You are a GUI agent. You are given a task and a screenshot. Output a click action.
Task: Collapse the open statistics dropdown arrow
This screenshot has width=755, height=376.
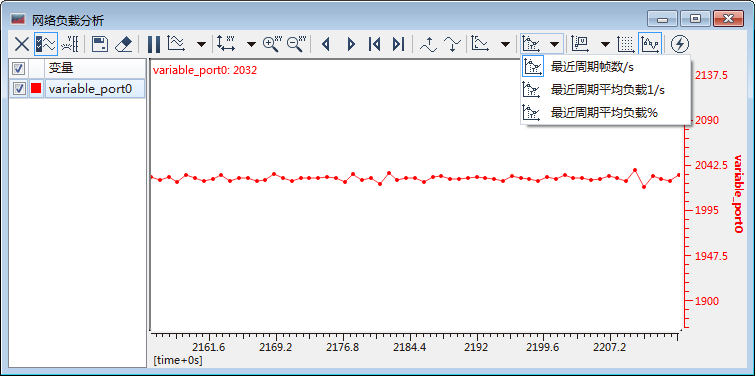pos(555,44)
